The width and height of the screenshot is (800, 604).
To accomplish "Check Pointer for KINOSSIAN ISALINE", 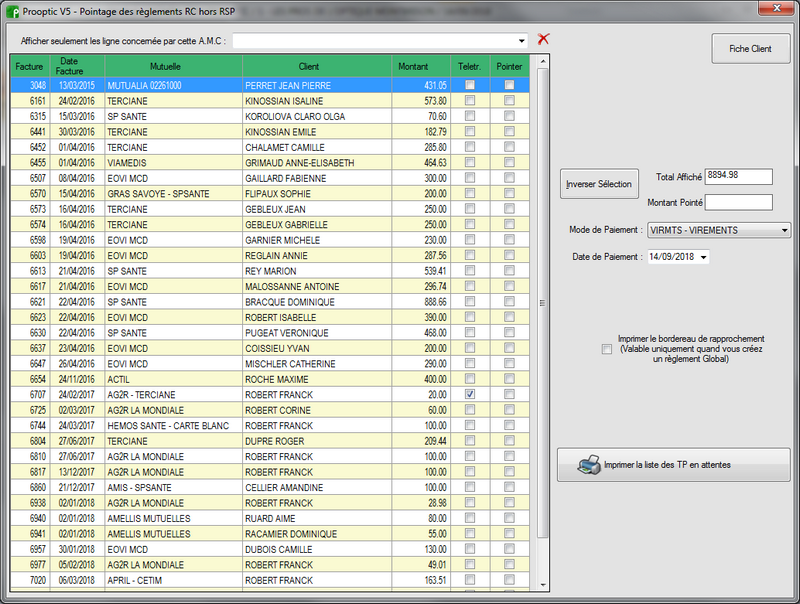I will [509, 100].
